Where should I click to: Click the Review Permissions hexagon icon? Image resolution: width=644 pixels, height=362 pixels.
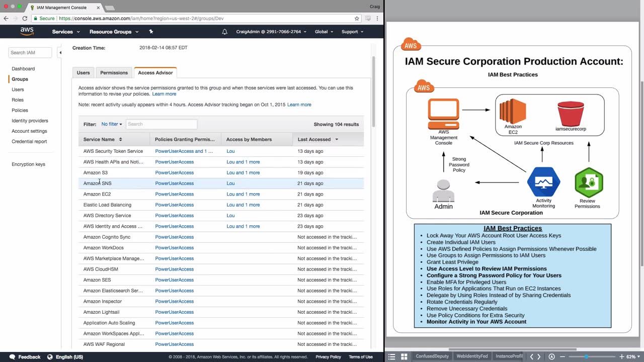589,183
